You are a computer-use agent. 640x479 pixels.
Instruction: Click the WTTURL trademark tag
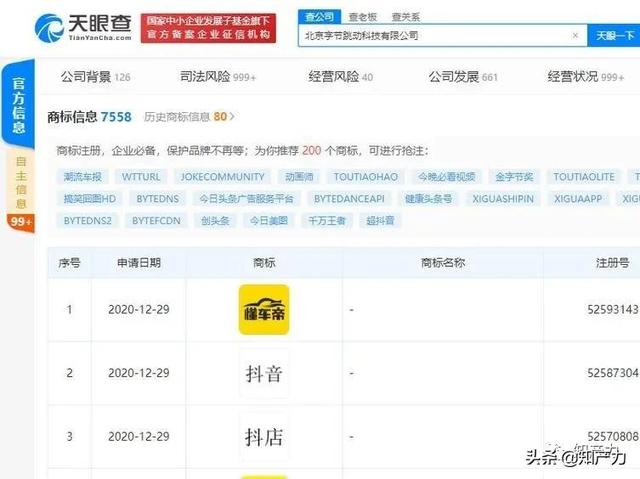141,177
